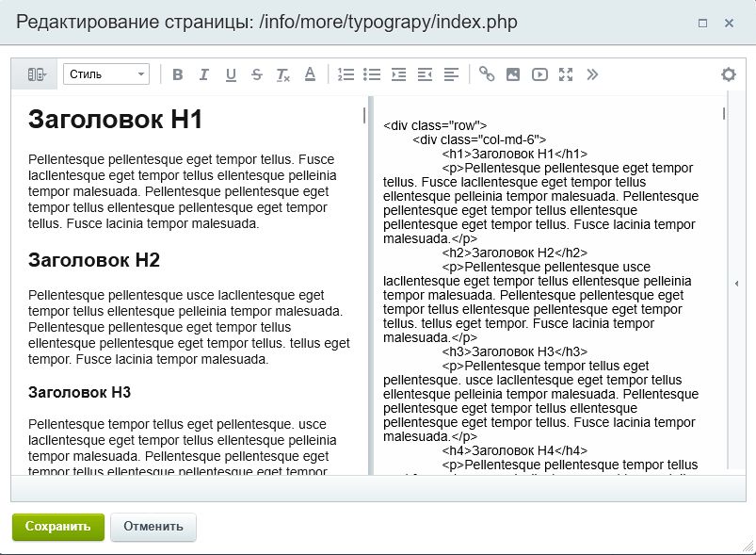
Task: Click the Отменить button
Action: tap(153, 527)
